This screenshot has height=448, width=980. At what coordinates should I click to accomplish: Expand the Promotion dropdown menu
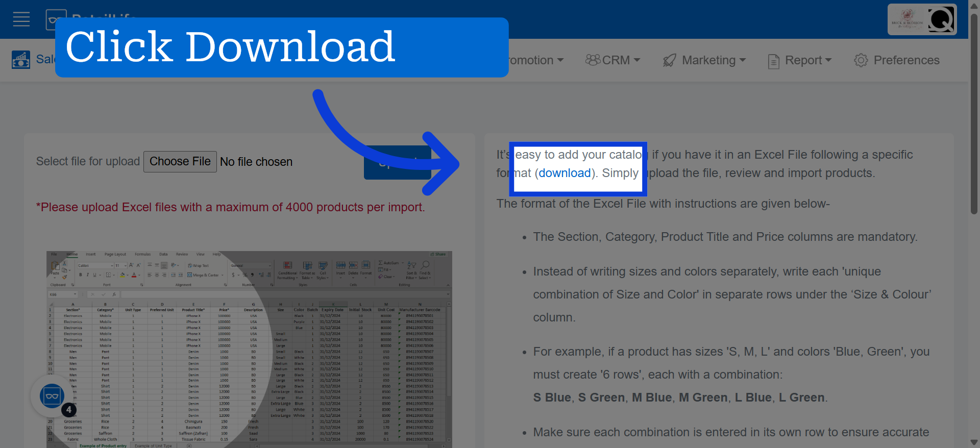(x=536, y=60)
